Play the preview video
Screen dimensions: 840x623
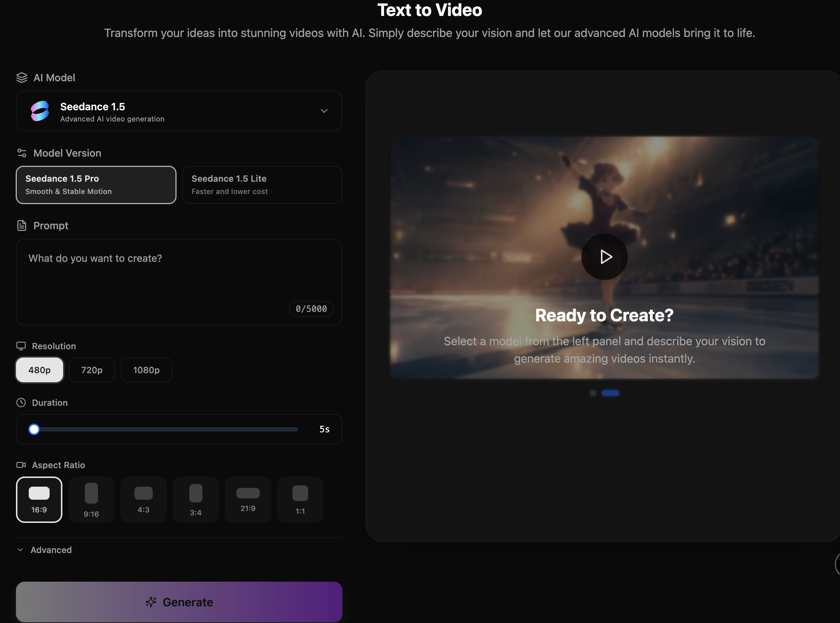pyautogui.click(x=604, y=257)
